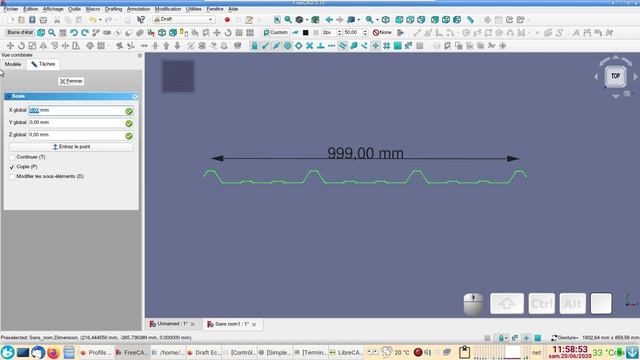Open the Annotation menu
Viewport: 640px width, 360px height.
tap(138, 9)
